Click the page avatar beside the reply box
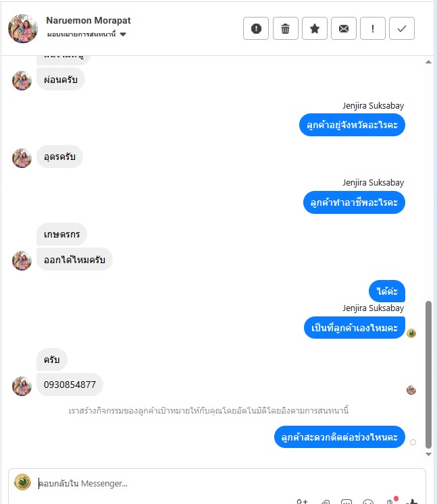The image size is (437, 504). tap(22, 482)
